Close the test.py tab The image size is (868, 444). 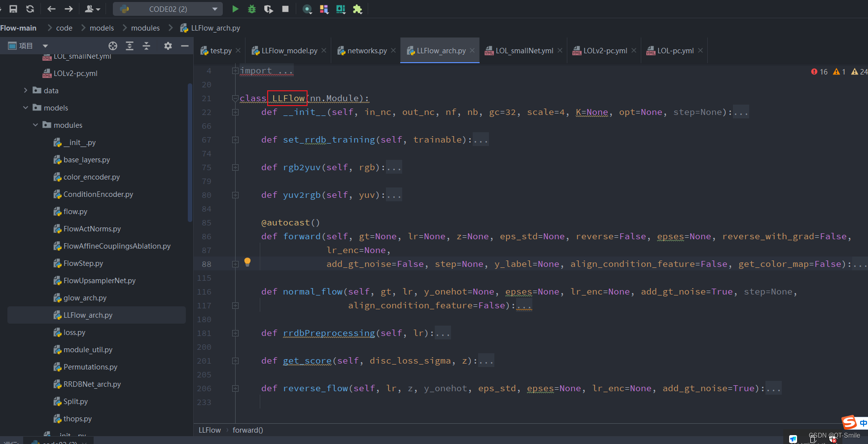pyautogui.click(x=238, y=50)
